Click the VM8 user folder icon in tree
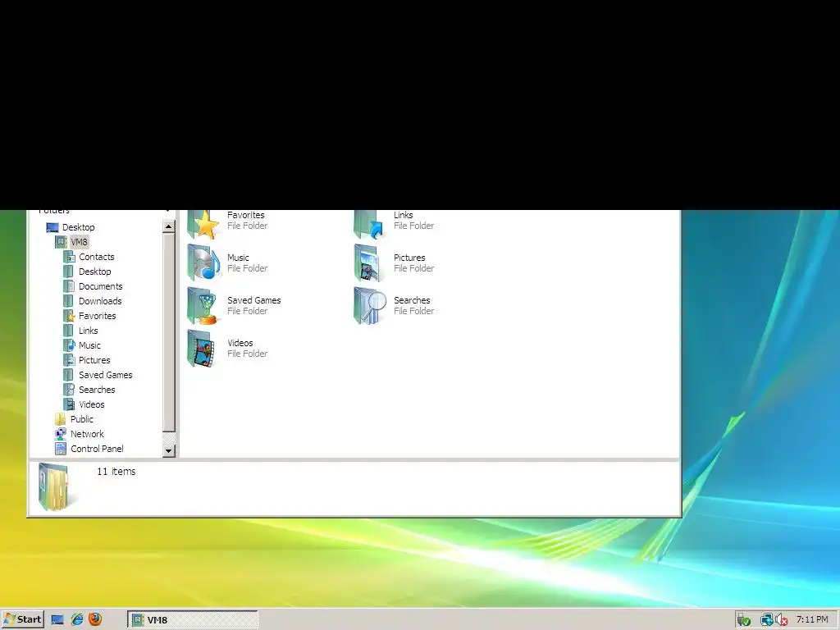Viewport: 840px width, 630px height. pos(61,242)
